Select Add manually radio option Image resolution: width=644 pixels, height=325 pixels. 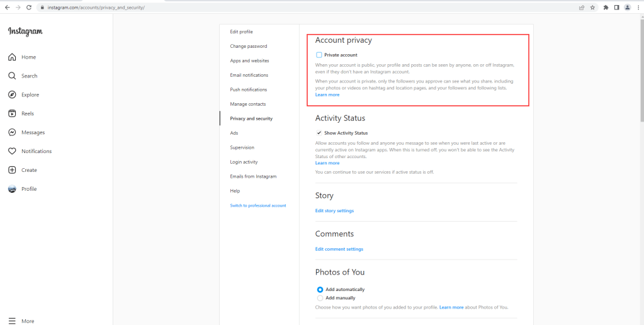[320, 298]
